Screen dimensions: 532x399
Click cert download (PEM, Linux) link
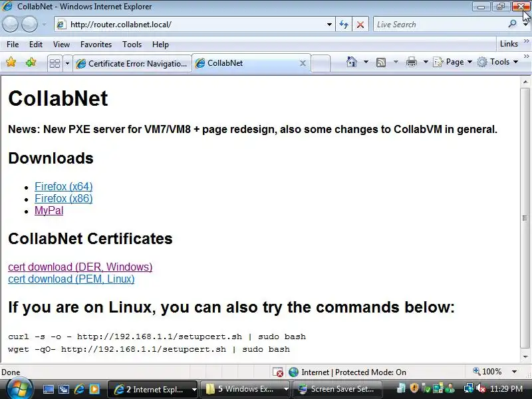click(71, 279)
